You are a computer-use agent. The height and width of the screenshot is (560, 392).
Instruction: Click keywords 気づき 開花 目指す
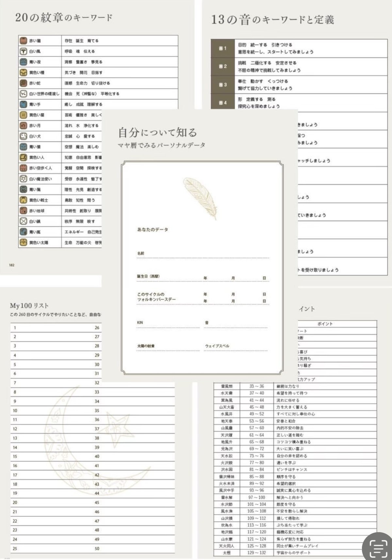point(83,73)
